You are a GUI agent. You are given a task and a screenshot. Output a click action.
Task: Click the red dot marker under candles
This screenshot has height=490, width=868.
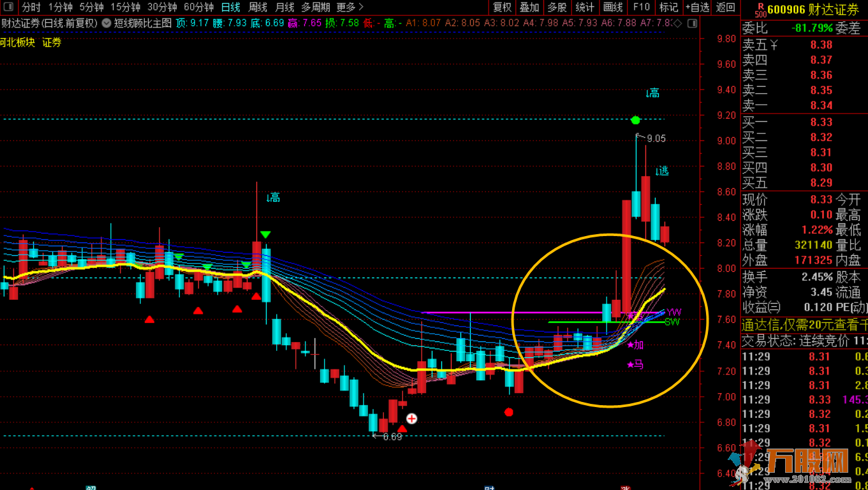(x=508, y=412)
